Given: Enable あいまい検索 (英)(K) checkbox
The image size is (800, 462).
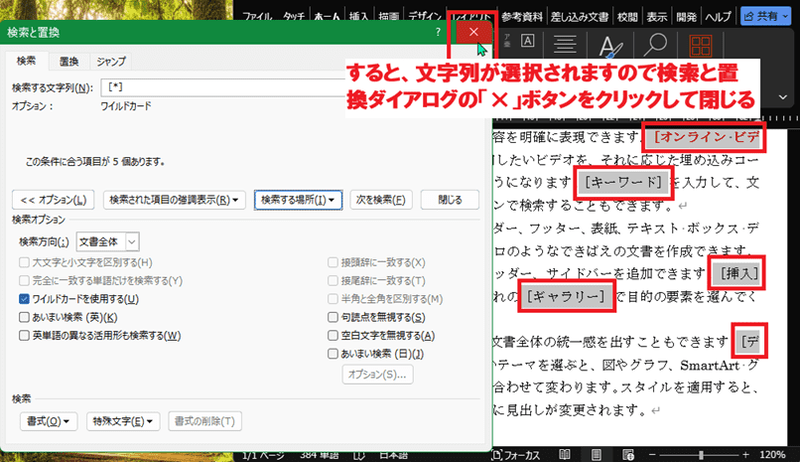Looking at the screenshot, I should point(24,317).
